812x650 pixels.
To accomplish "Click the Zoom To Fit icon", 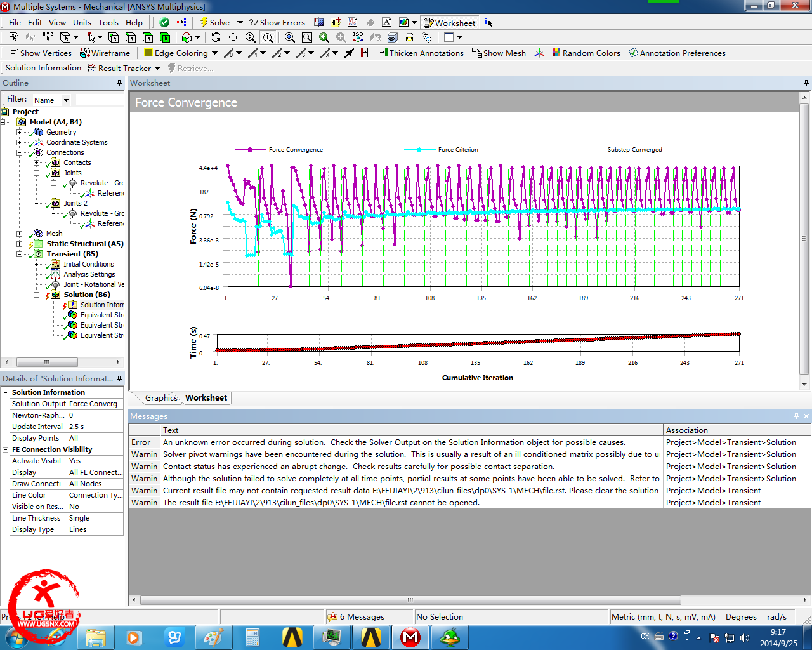I will click(x=289, y=37).
